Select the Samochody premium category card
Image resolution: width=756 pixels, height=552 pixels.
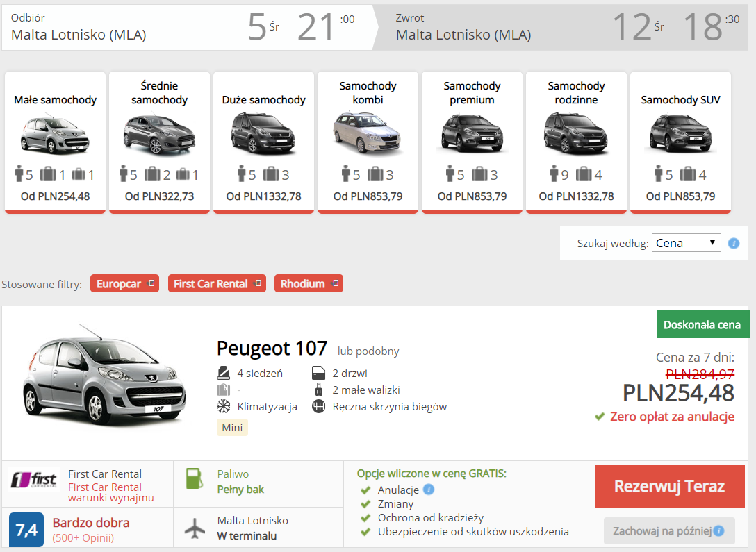pos(472,142)
